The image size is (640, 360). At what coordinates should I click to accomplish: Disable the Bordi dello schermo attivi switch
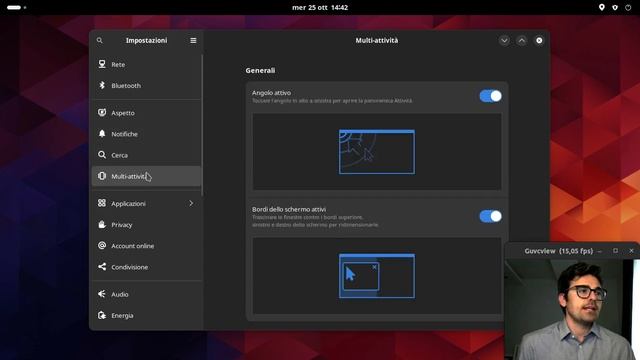[x=491, y=216]
